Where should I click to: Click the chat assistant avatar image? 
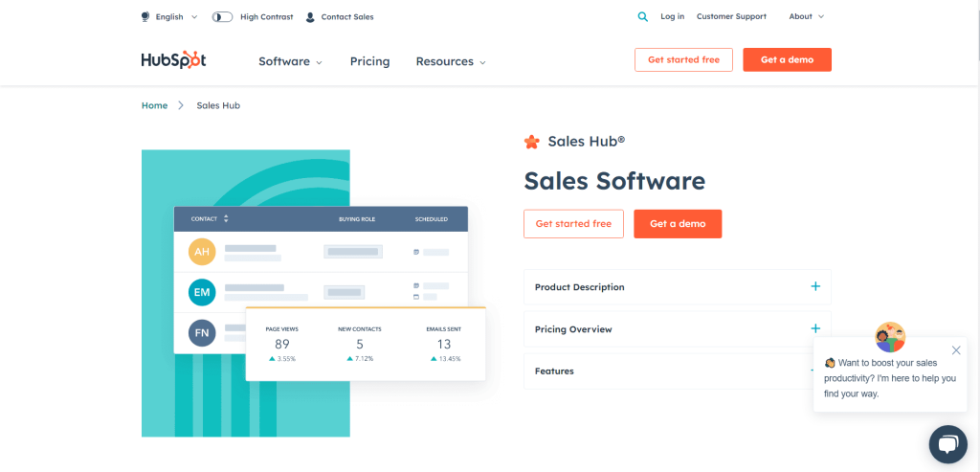(x=890, y=338)
